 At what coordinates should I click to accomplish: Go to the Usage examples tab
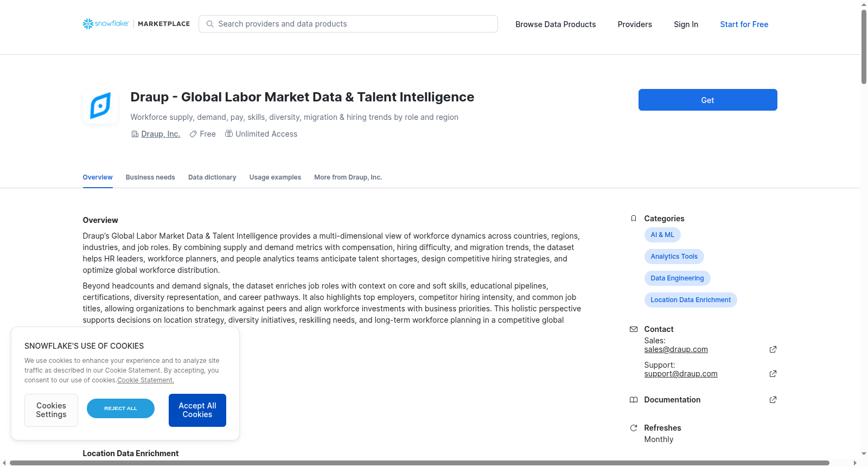pyautogui.click(x=275, y=177)
